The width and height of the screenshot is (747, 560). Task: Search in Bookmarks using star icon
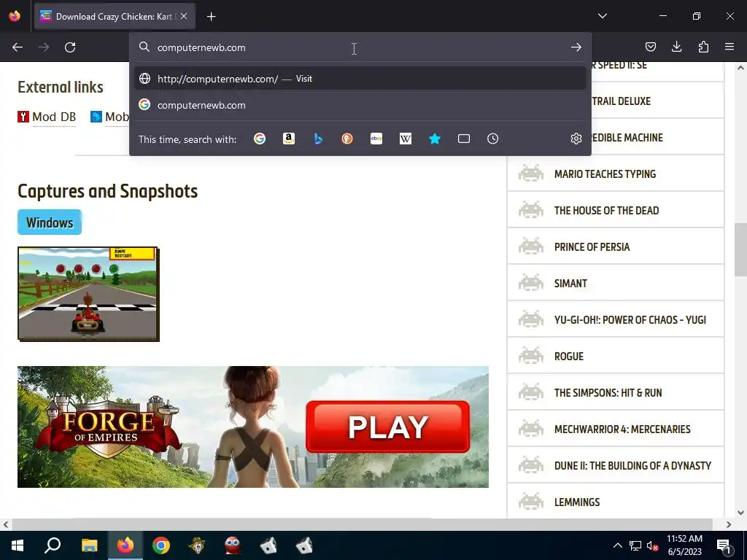tap(435, 139)
